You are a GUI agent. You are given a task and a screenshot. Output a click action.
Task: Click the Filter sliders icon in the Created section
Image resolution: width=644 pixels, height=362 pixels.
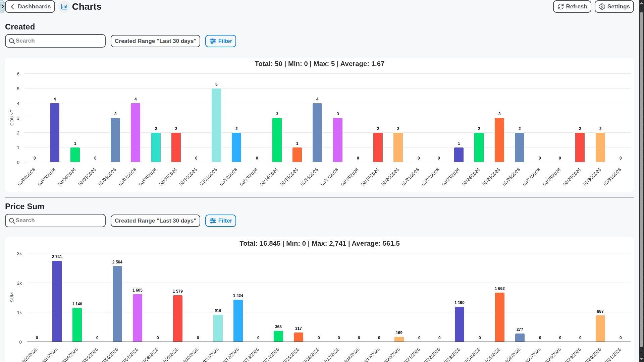213,41
